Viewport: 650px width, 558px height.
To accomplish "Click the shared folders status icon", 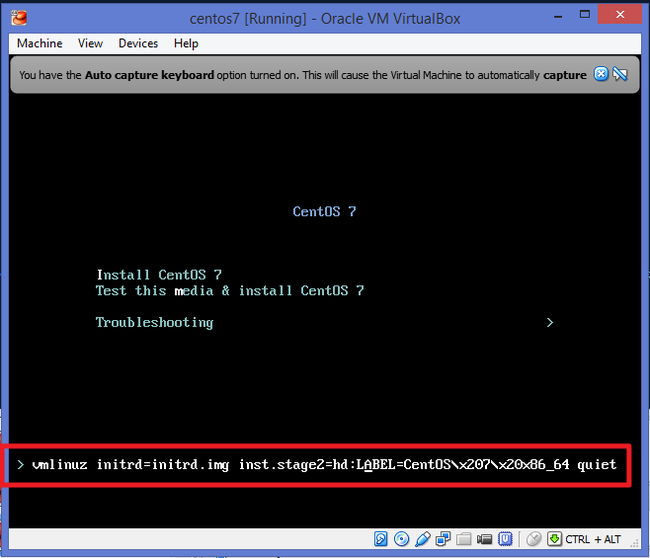I will click(463, 539).
